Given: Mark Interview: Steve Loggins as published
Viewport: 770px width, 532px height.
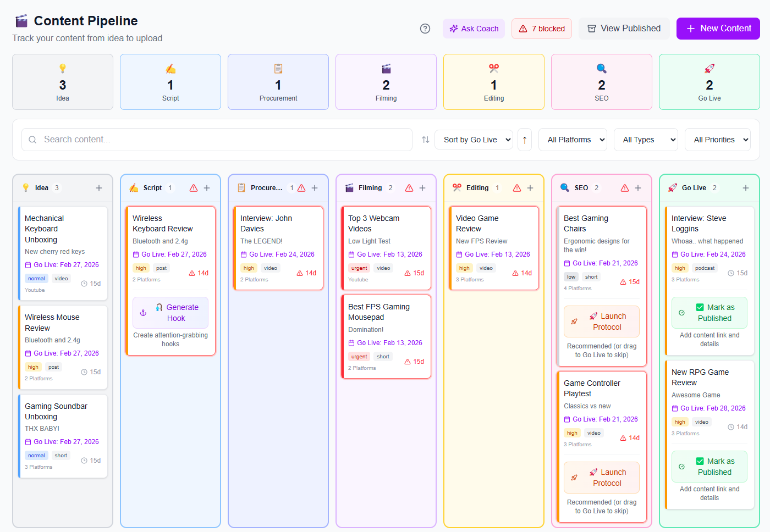Looking at the screenshot, I should click(709, 313).
